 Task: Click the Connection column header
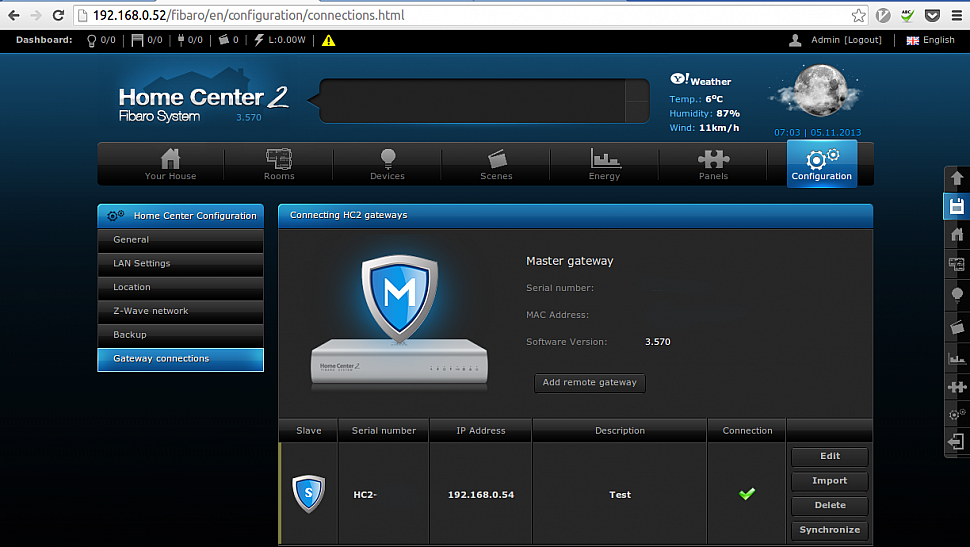[747, 431]
